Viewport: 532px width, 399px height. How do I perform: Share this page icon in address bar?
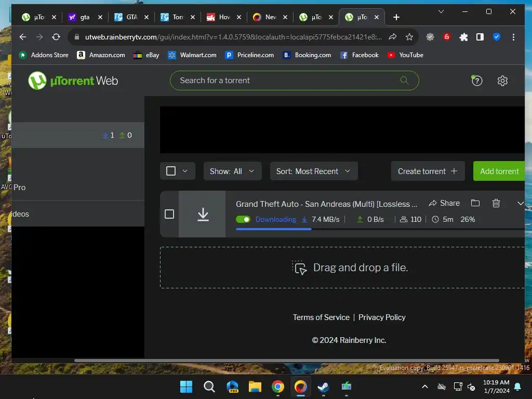[x=393, y=37]
